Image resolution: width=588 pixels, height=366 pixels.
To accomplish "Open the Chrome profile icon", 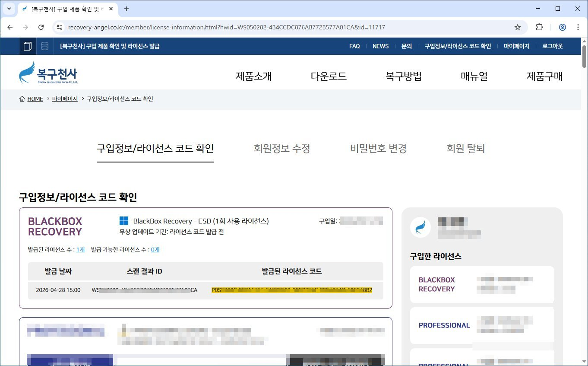I will [x=563, y=27].
